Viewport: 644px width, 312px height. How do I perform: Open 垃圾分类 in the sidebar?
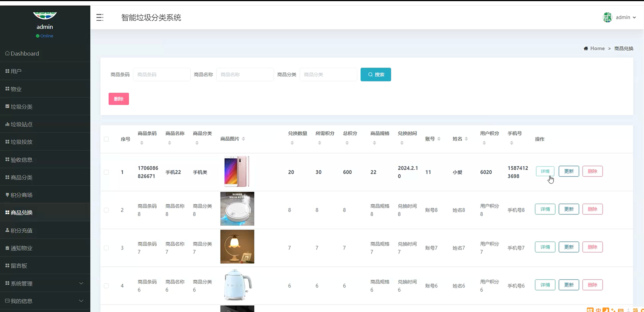point(45,107)
